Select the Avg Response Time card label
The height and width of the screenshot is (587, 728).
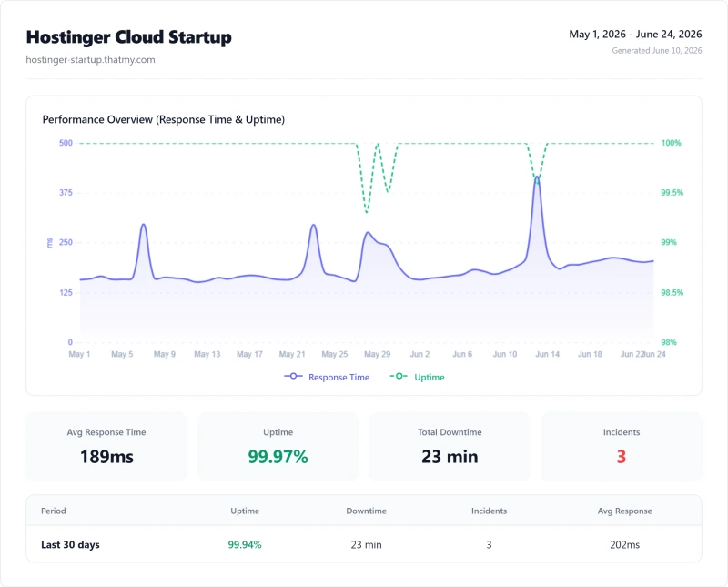tap(106, 432)
